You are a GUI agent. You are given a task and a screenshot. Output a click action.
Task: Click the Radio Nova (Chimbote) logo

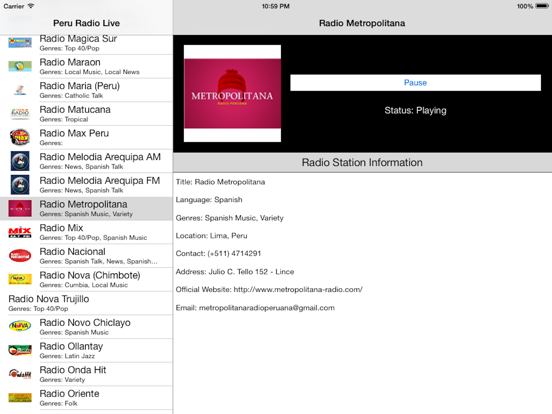20,279
